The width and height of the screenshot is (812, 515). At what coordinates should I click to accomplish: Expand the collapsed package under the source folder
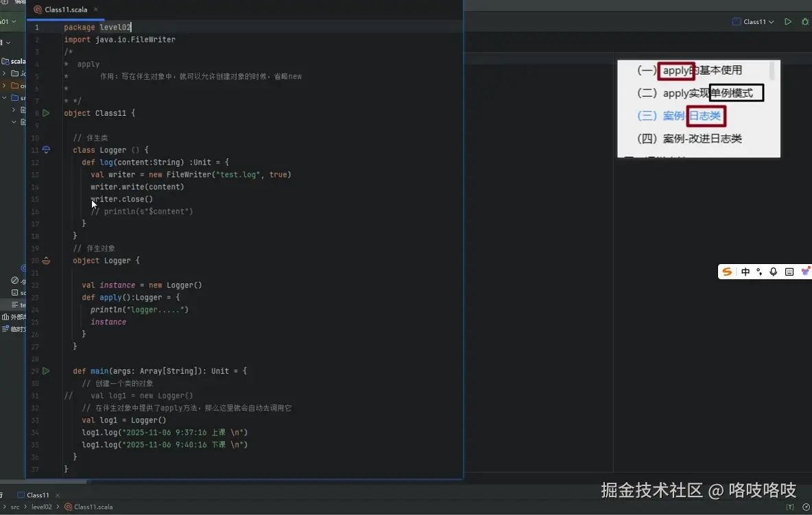click(14, 110)
